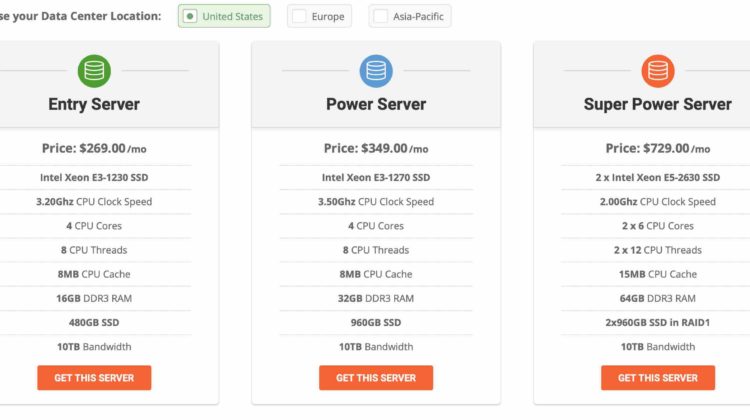Image resolution: width=750 pixels, height=420 pixels.
Task: Click the $349.00 per month price
Action: [376, 148]
